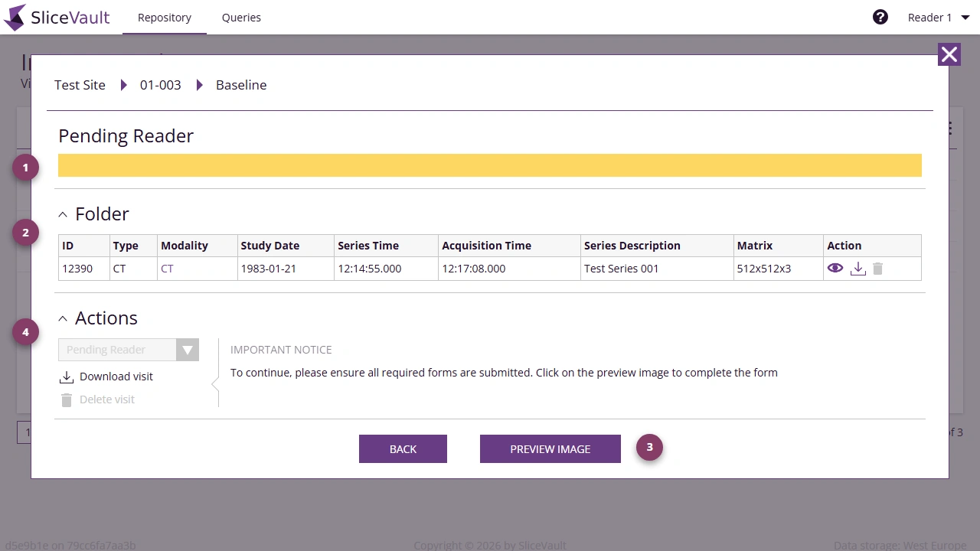This screenshot has height=551, width=980.
Task: Select the Repository tab
Action: [x=164, y=17]
